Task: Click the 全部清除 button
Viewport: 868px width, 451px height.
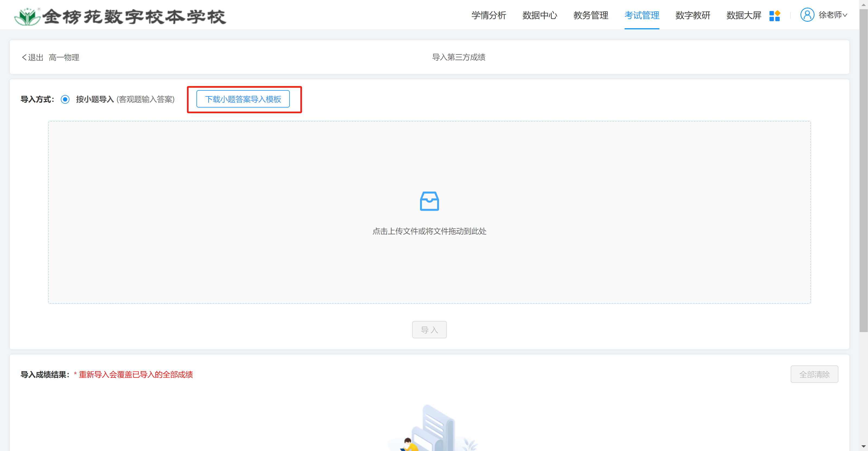Action: 815,374
